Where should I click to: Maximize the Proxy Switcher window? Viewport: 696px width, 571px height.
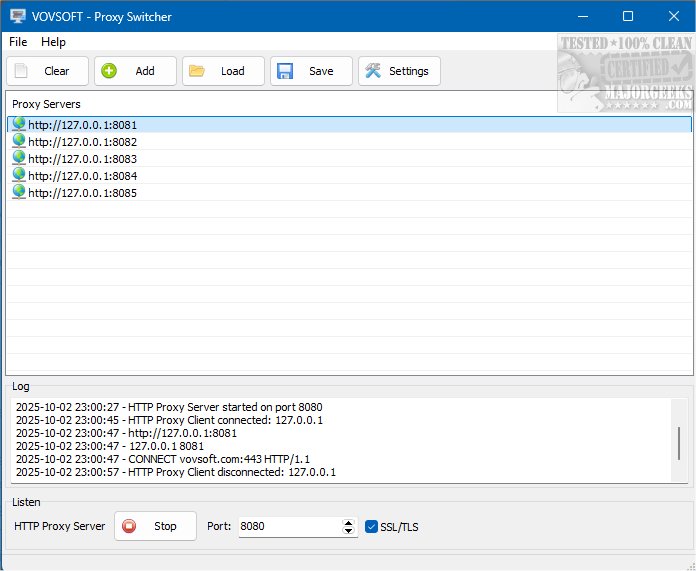click(x=628, y=16)
